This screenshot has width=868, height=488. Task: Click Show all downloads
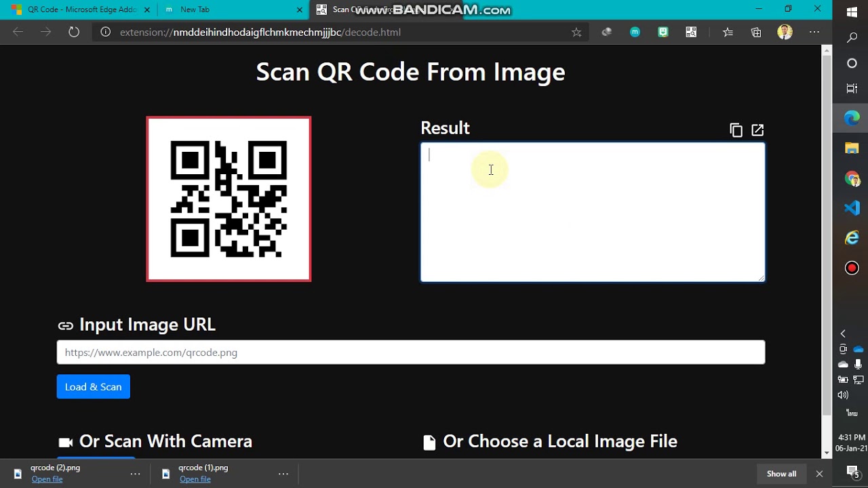pos(781,474)
